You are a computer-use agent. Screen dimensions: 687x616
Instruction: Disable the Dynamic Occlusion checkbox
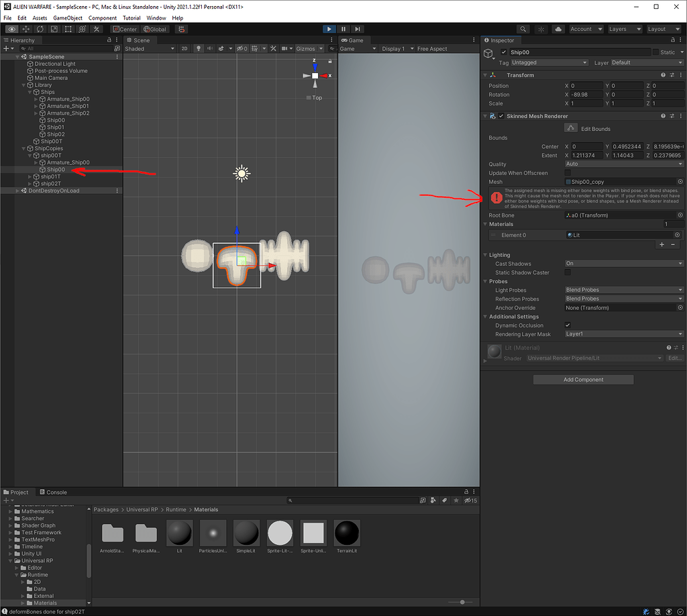click(x=568, y=325)
